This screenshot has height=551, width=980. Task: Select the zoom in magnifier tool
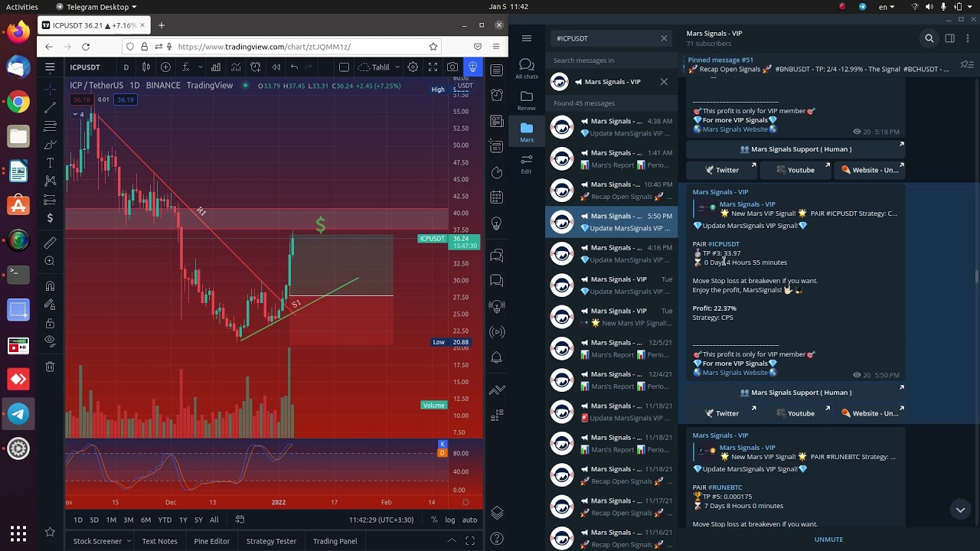tap(50, 261)
